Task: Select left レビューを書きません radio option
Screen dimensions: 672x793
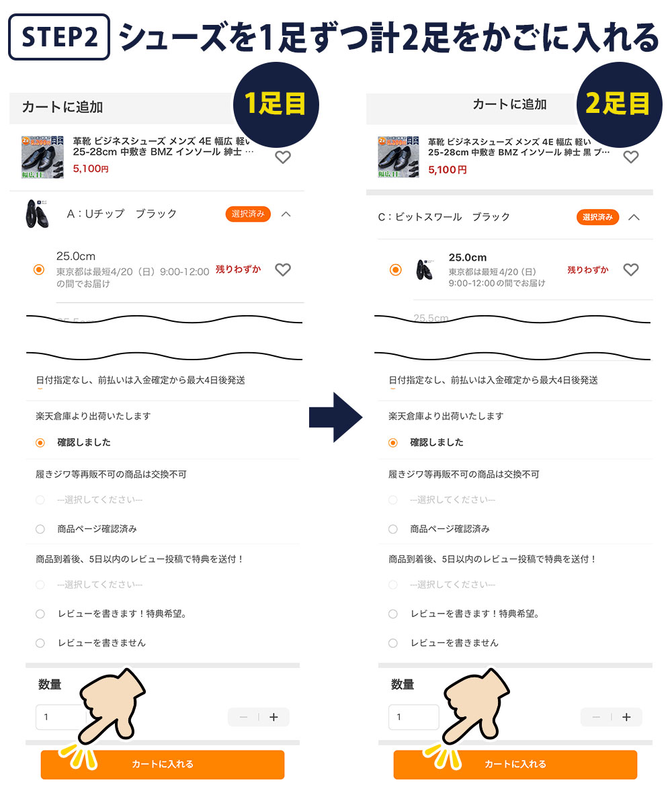Action: (x=40, y=643)
